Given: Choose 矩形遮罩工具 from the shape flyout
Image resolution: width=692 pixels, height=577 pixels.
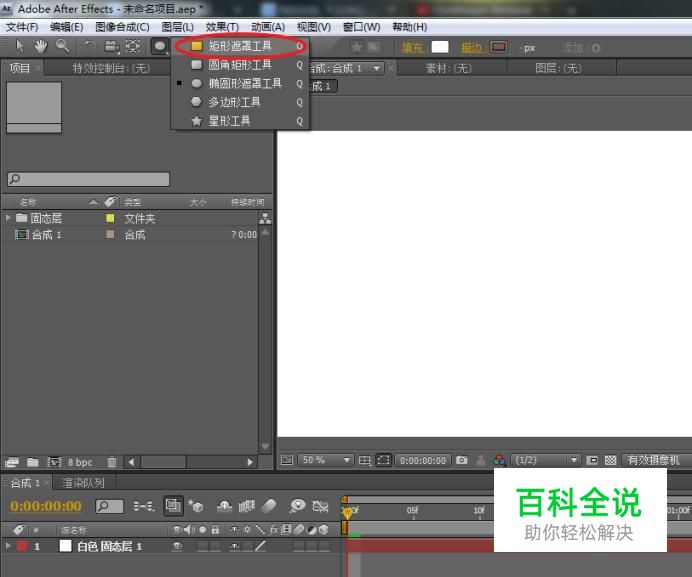Looking at the screenshot, I should [x=240, y=46].
